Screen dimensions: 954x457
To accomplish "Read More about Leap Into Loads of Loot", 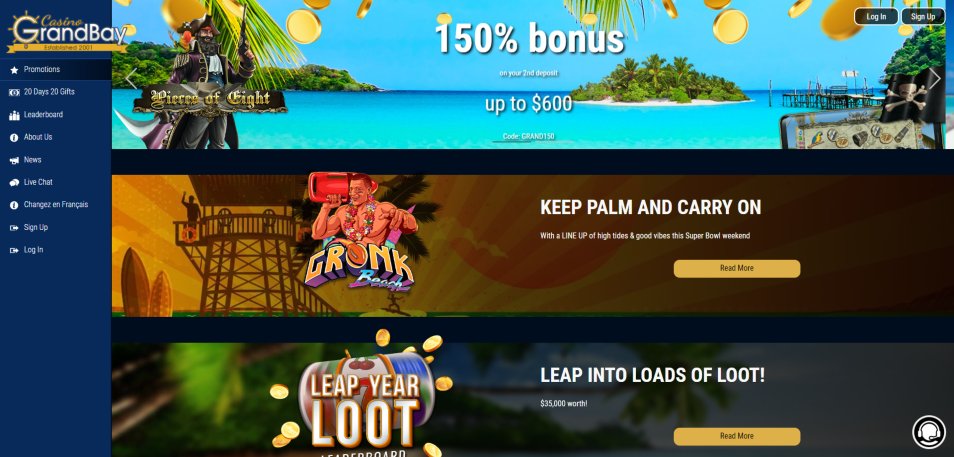I will (x=737, y=436).
